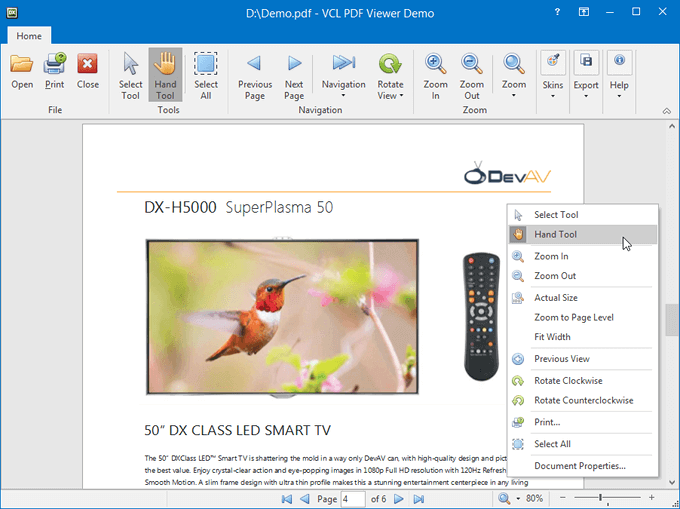Select Zoom to Page Level menu entry
Viewport: 680px width, 509px height.
582,317
